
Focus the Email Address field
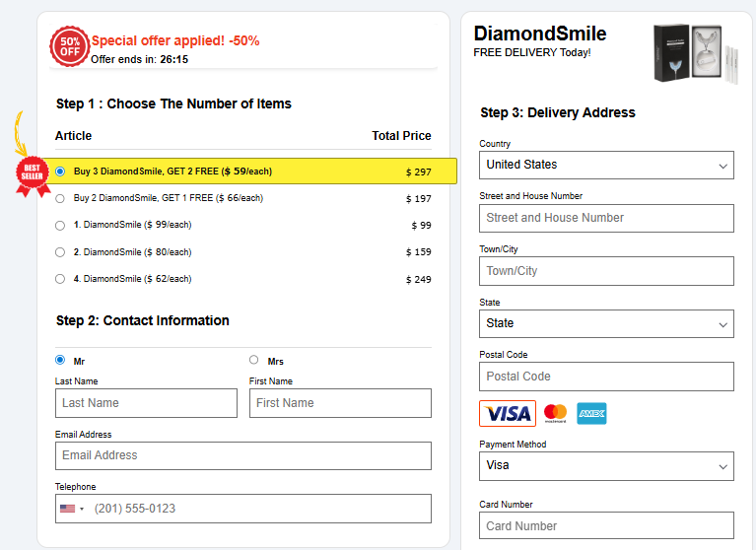[x=243, y=455]
